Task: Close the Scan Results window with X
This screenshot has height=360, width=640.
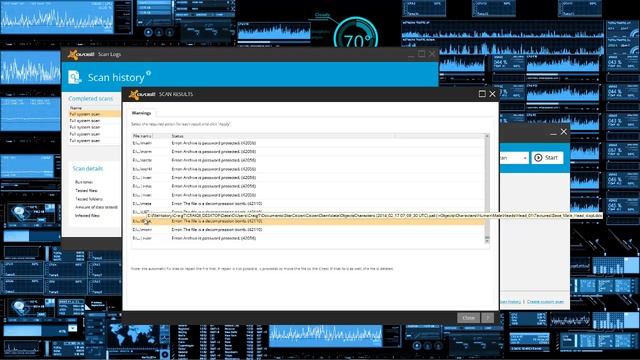Action: pos(492,94)
